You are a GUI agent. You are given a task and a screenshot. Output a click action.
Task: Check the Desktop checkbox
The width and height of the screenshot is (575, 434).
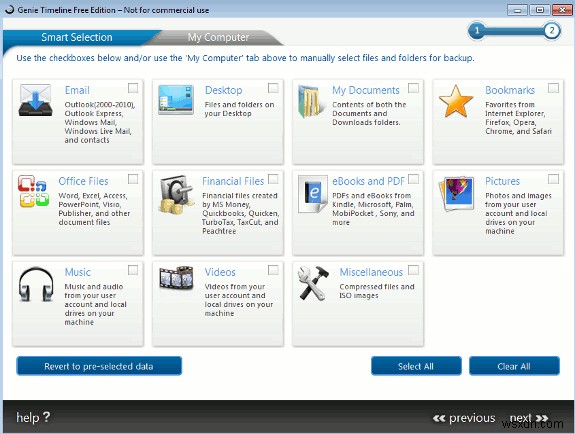coord(273,88)
